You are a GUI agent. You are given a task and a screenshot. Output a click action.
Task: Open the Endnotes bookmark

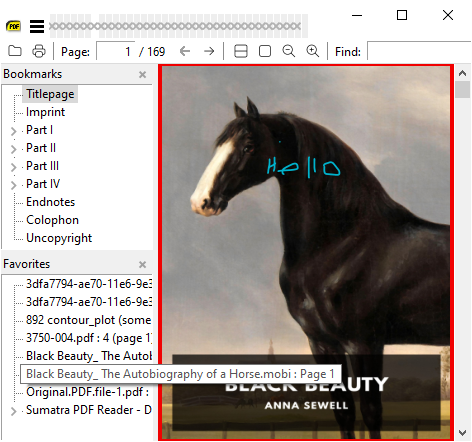(50, 202)
